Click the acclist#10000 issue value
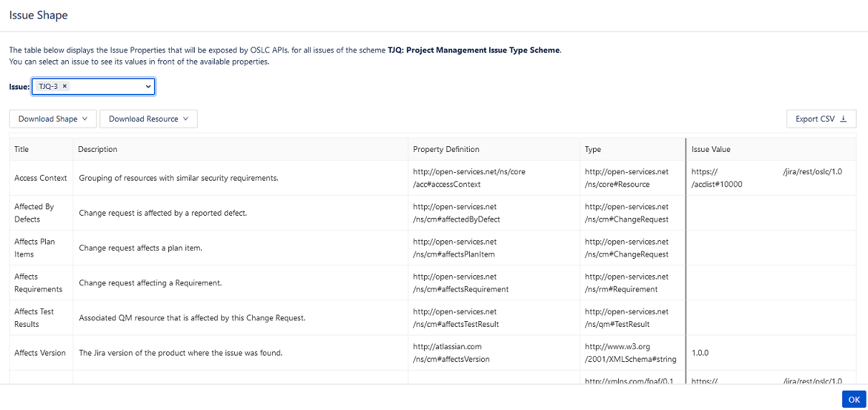868x410 pixels. tap(767, 178)
